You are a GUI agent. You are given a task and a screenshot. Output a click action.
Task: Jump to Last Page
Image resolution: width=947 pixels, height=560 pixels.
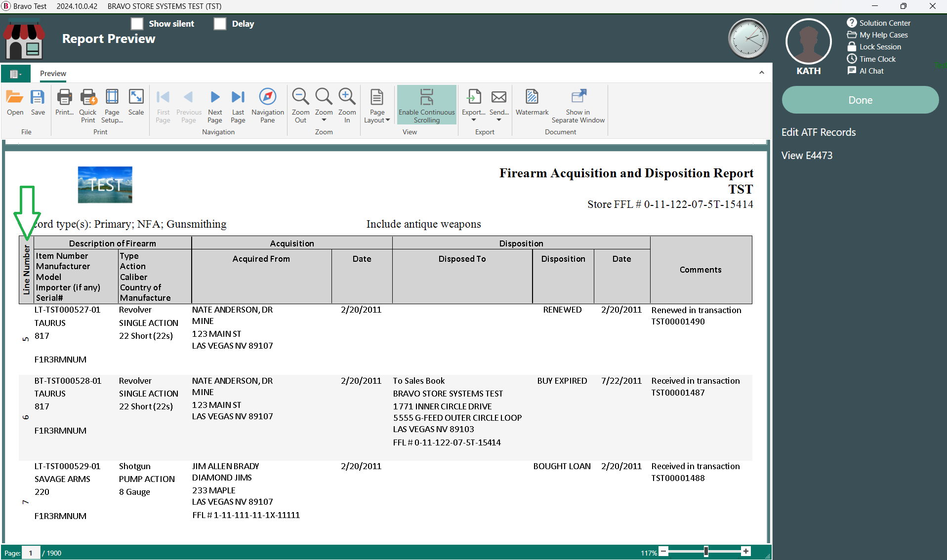[238, 106]
